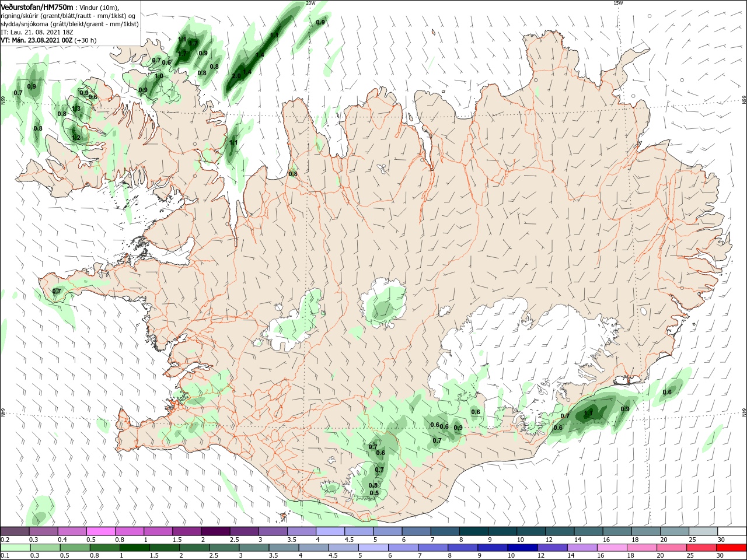Click the "Vindur (10m)" caption text
The height and width of the screenshot is (560, 747).
click(99, 8)
